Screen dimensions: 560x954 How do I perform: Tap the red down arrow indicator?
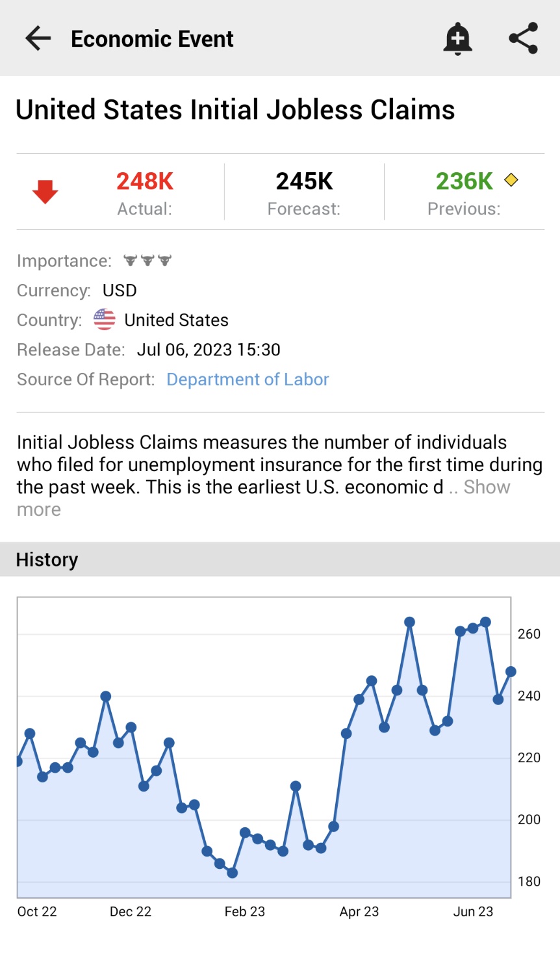coord(45,192)
